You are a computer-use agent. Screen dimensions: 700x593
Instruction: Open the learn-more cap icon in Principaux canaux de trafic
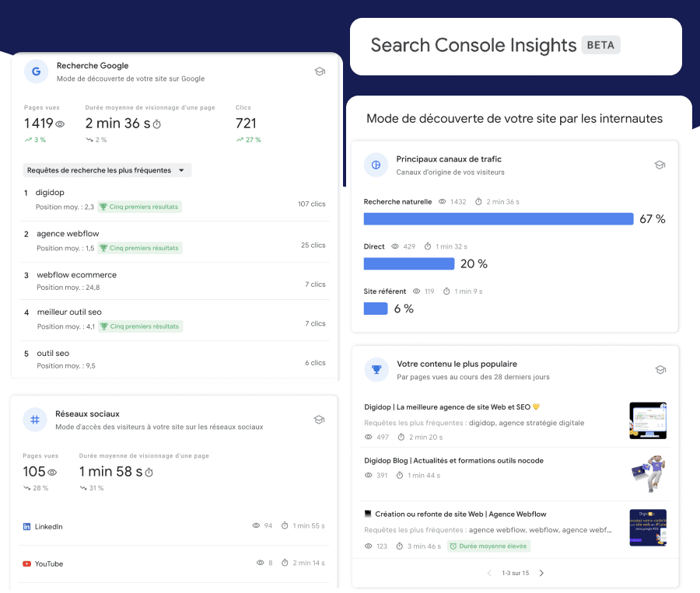pyautogui.click(x=660, y=165)
